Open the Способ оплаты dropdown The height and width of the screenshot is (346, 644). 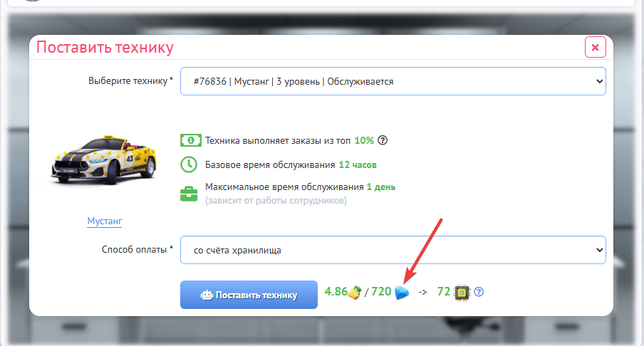(x=393, y=250)
